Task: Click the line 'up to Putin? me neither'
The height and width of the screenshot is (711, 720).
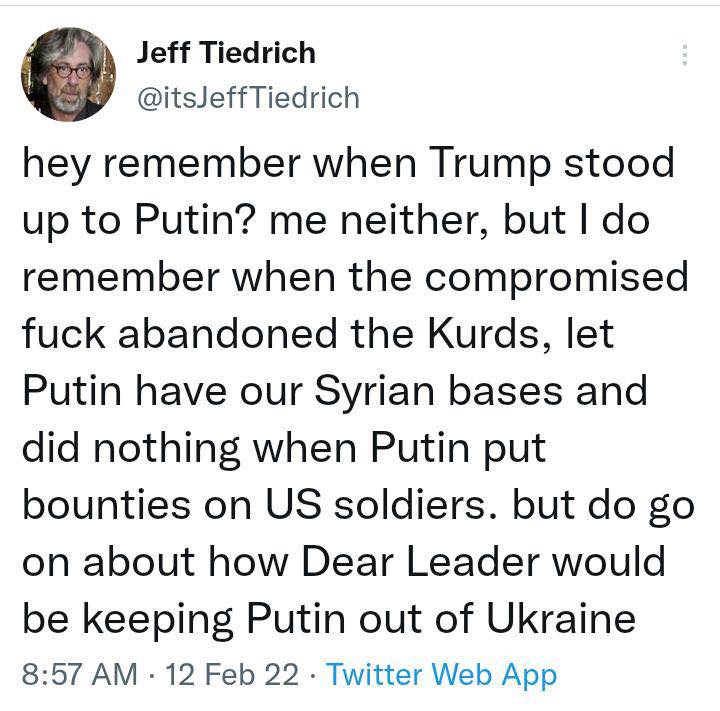Action: pyautogui.click(x=336, y=221)
